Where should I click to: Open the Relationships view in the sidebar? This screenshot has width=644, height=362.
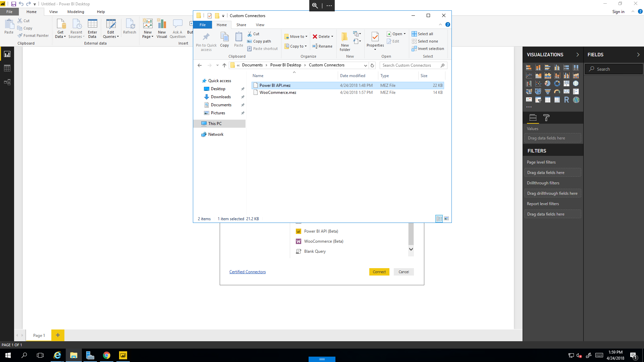pyautogui.click(x=7, y=82)
